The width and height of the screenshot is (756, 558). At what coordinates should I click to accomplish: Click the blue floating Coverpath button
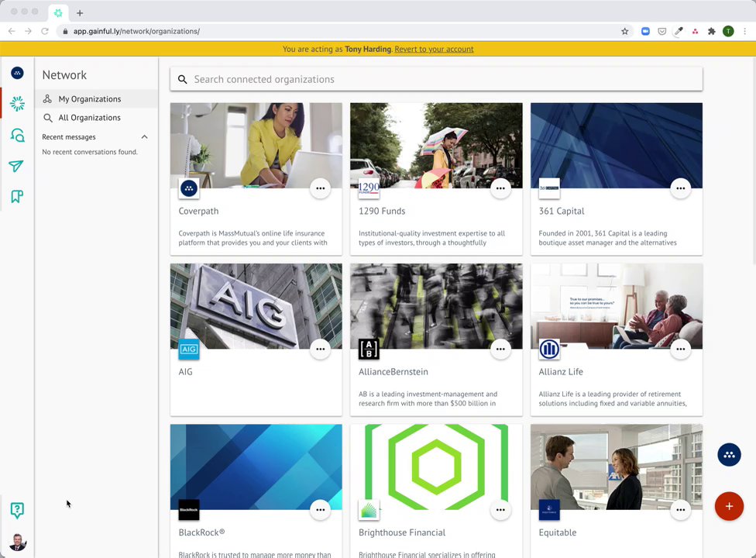tap(729, 455)
